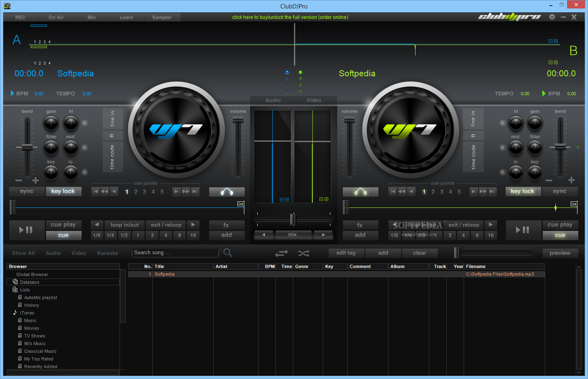Click deck A loop left arrow
Screen dimensions: 588x379
(97, 225)
